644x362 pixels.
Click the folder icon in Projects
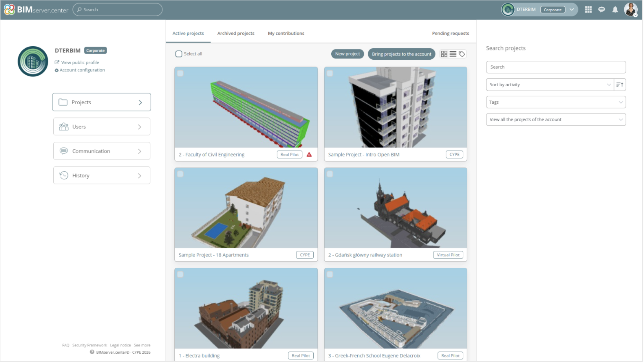click(x=63, y=102)
